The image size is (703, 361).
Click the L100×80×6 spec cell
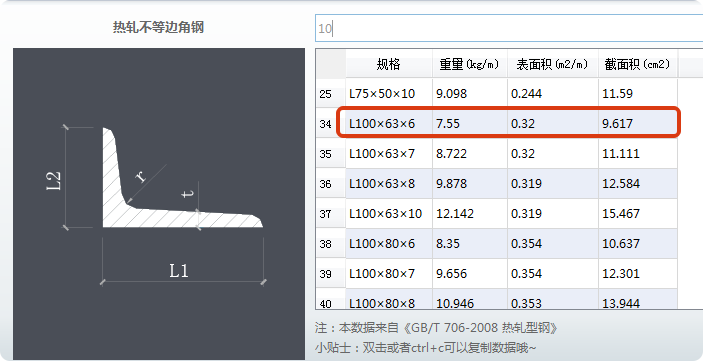click(x=389, y=244)
